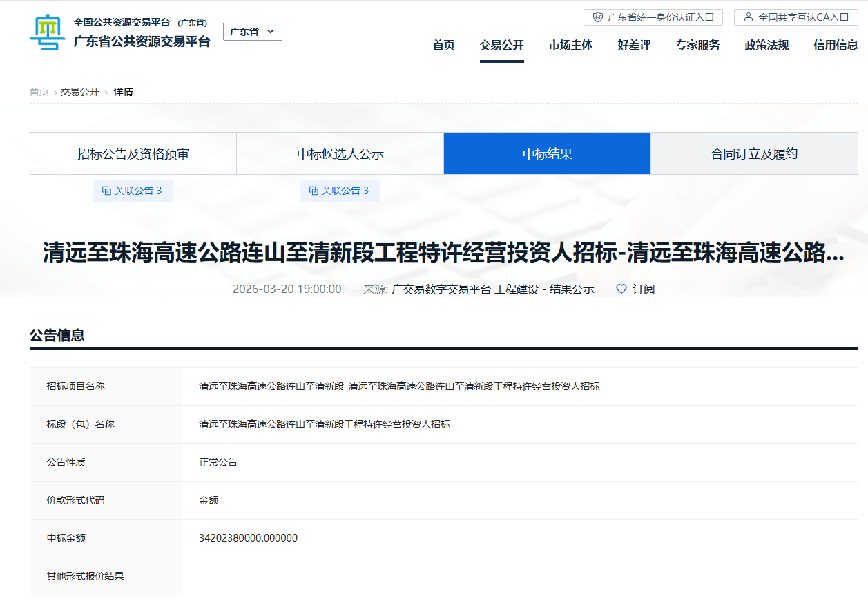The width and height of the screenshot is (868, 610).
Task: Select 交易公开 in the top navigation
Action: click(501, 46)
